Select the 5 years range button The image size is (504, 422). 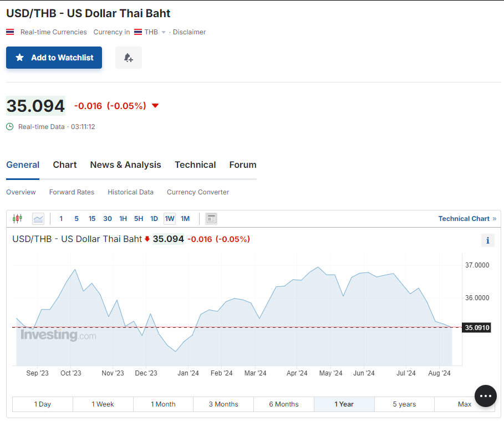[404, 404]
